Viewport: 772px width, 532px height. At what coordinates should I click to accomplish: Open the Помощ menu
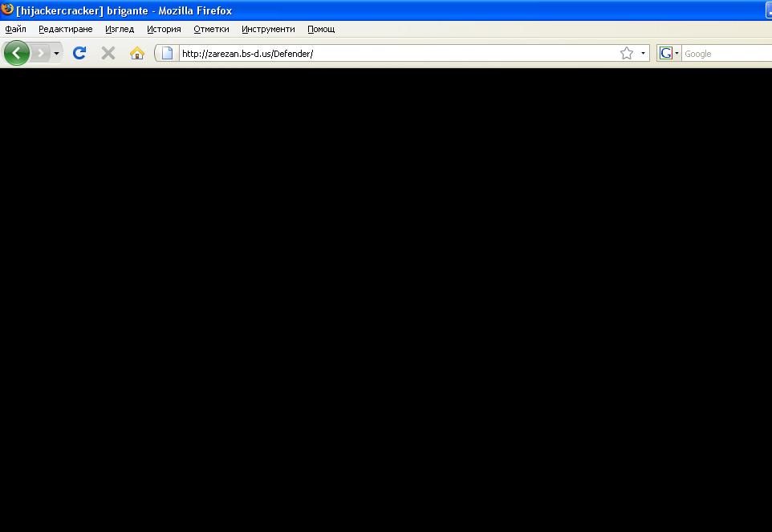321,29
